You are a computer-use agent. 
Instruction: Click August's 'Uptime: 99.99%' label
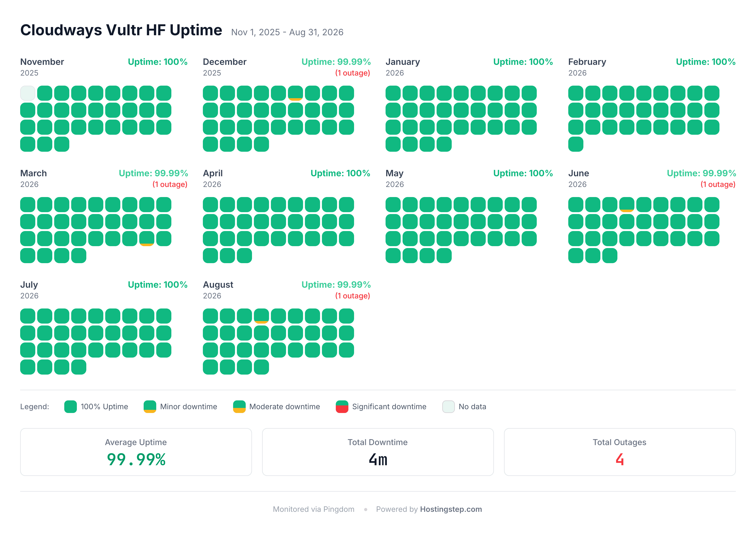[x=336, y=285]
